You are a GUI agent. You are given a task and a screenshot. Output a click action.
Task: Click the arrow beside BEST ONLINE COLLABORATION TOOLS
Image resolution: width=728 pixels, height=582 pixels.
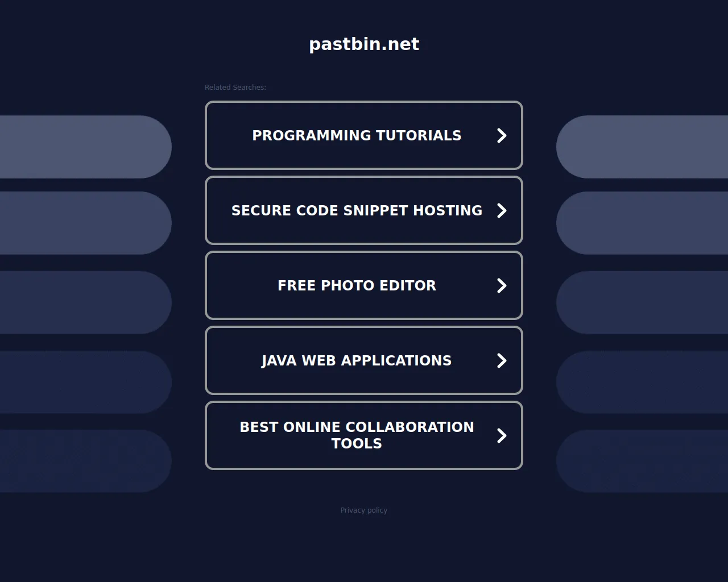[x=501, y=435]
